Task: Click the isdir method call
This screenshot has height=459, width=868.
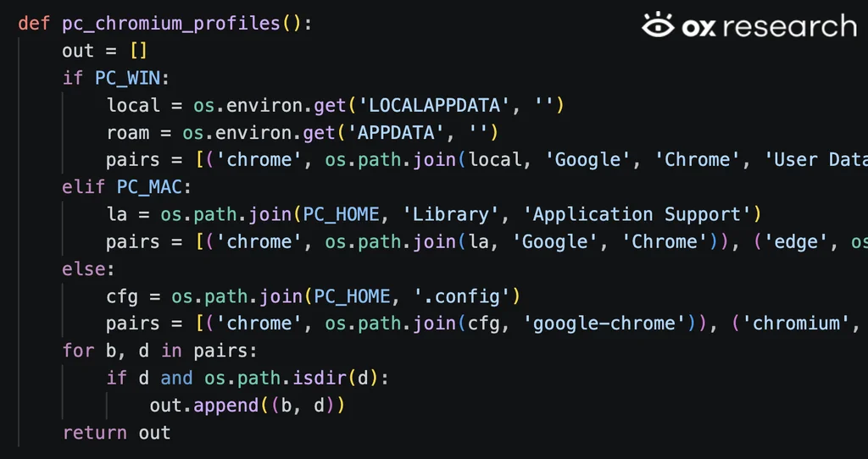Action: 320,379
